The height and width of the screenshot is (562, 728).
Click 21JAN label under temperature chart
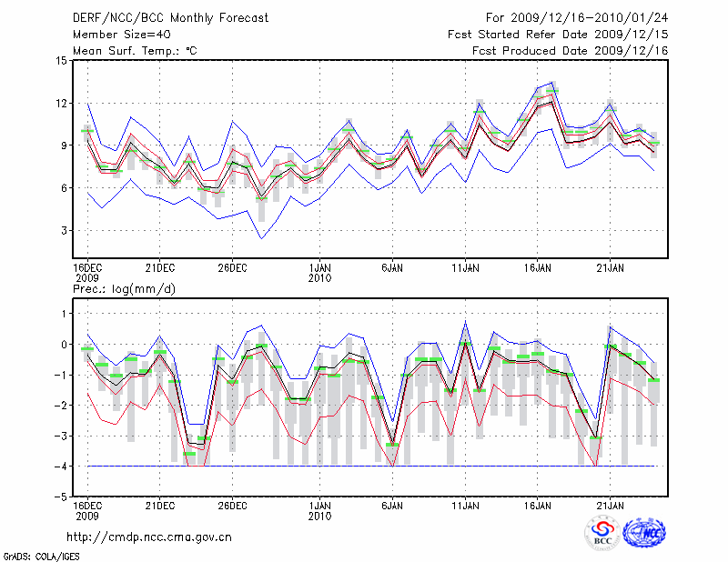[610, 267]
